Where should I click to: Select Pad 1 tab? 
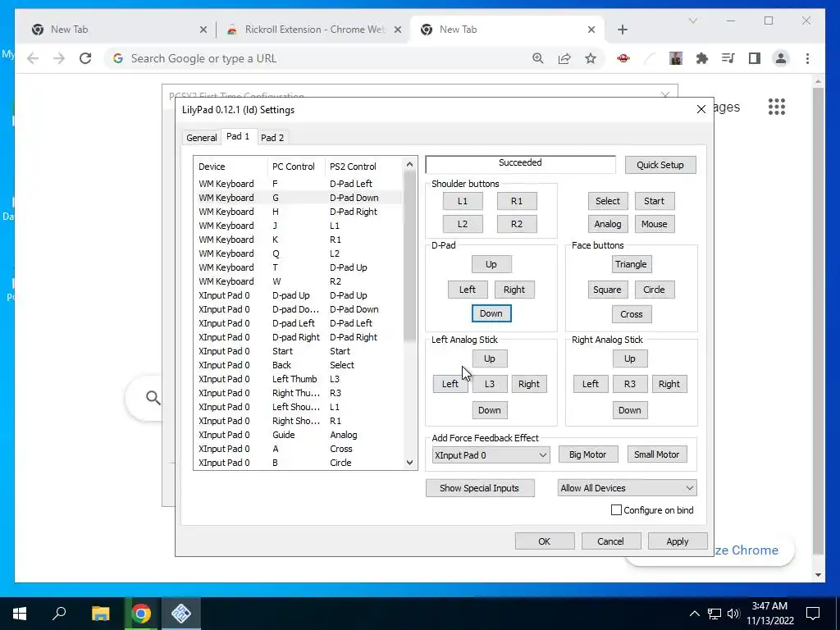point(238,136)
